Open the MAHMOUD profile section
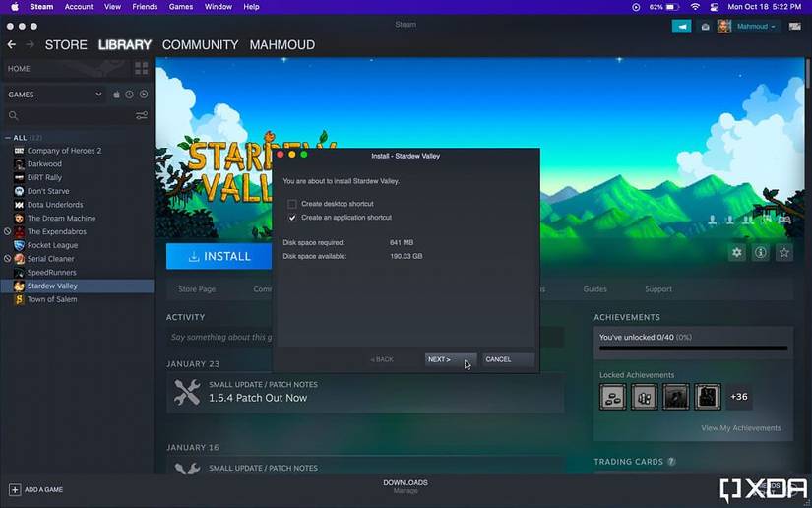The width and height of the screenshot is (812, 508). (x=282, y=45)
